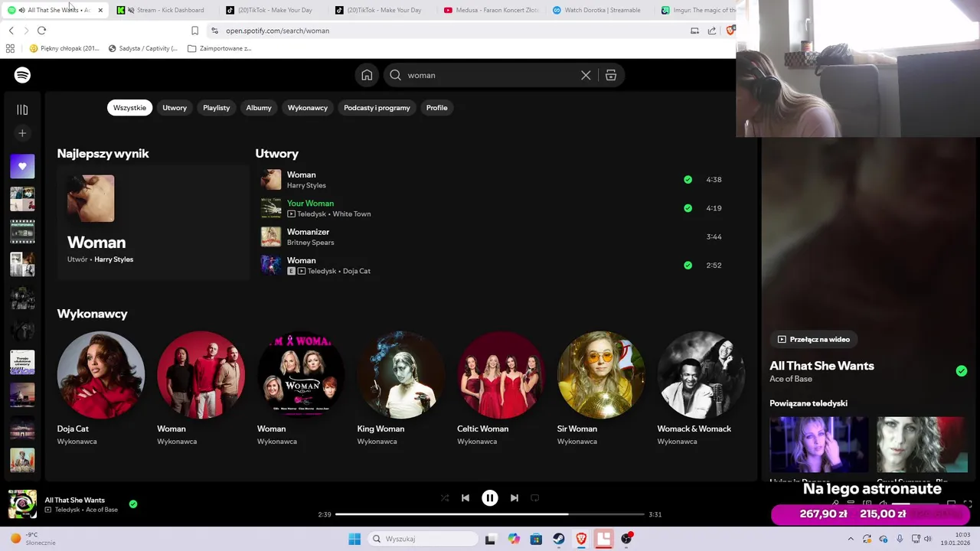This screenshot has width=980, height=551.
Task: Click the browser address bar URL
Action: (277, 31)
